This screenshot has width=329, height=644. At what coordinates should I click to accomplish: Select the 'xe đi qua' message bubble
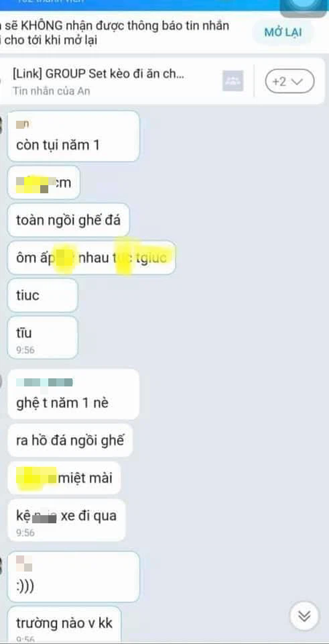click(66, 520)
